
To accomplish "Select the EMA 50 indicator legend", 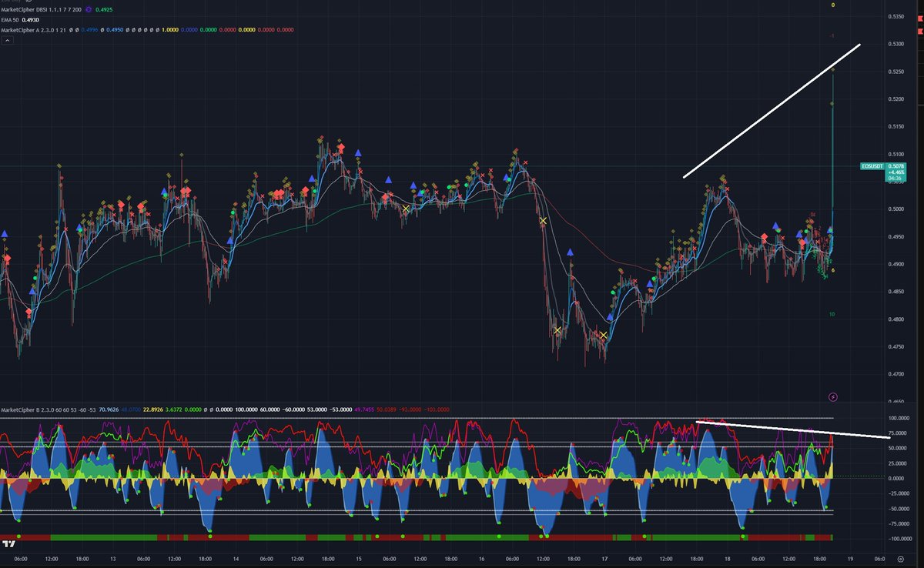I will 11,19.
